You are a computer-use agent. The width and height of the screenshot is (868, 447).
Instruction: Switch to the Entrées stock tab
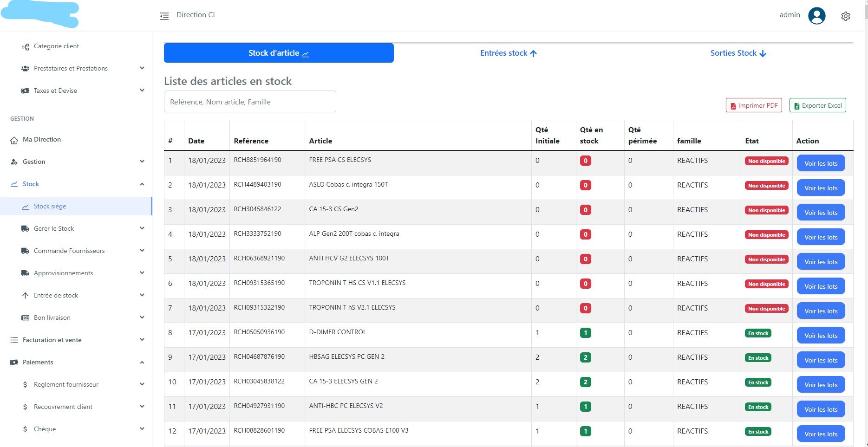tap(508, 53)
